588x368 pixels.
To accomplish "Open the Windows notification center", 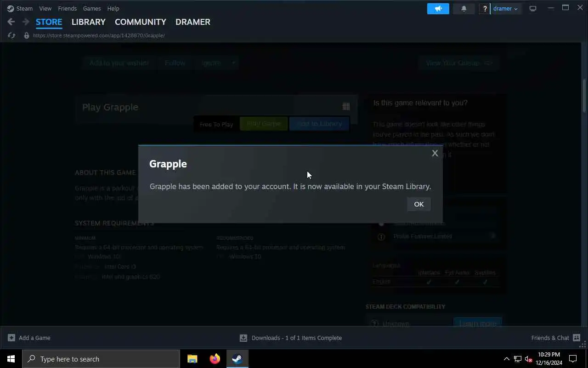I will (x=573, y=359).
